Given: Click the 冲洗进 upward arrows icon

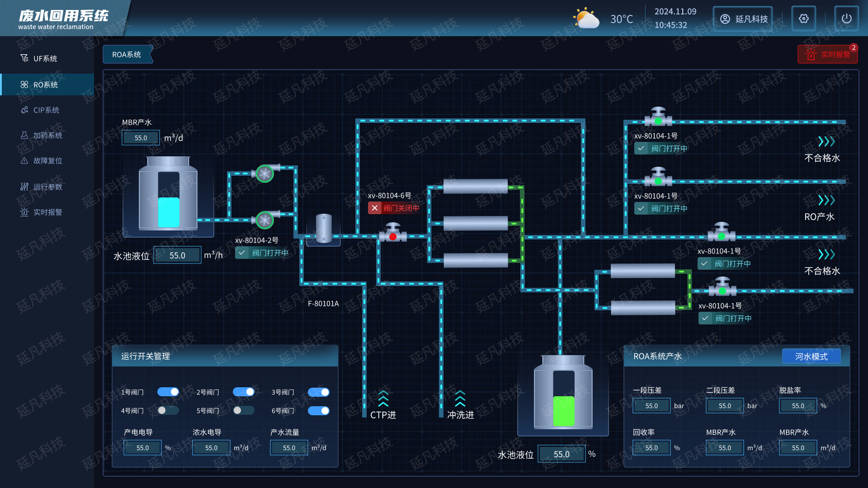Looking at the screenshot, I should point(460,399).
